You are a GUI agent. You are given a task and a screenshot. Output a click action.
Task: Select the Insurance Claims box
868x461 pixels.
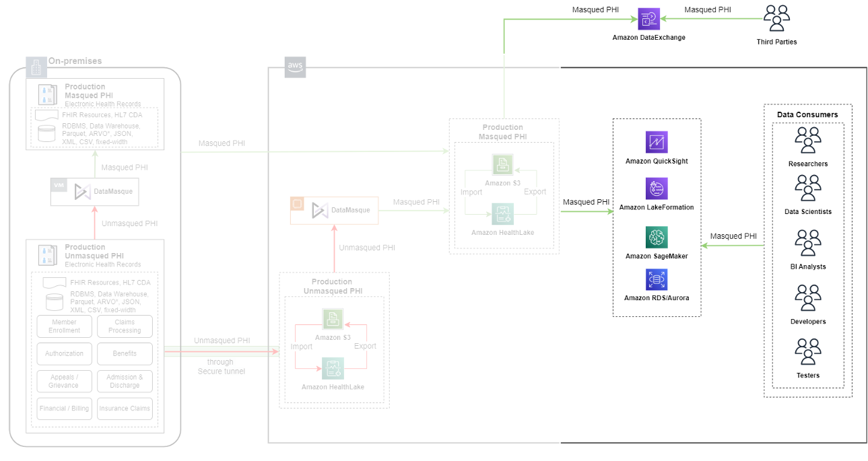tap(125, 409)
